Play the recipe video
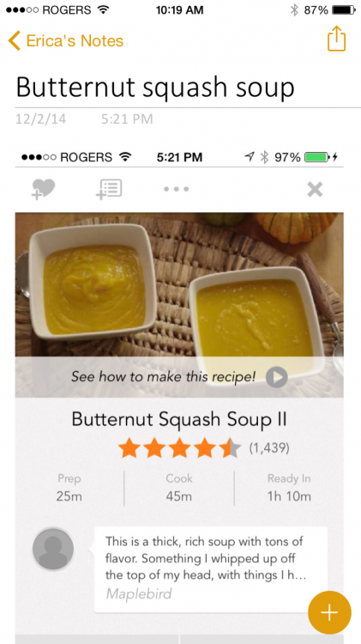 click(x=276, y=377)
